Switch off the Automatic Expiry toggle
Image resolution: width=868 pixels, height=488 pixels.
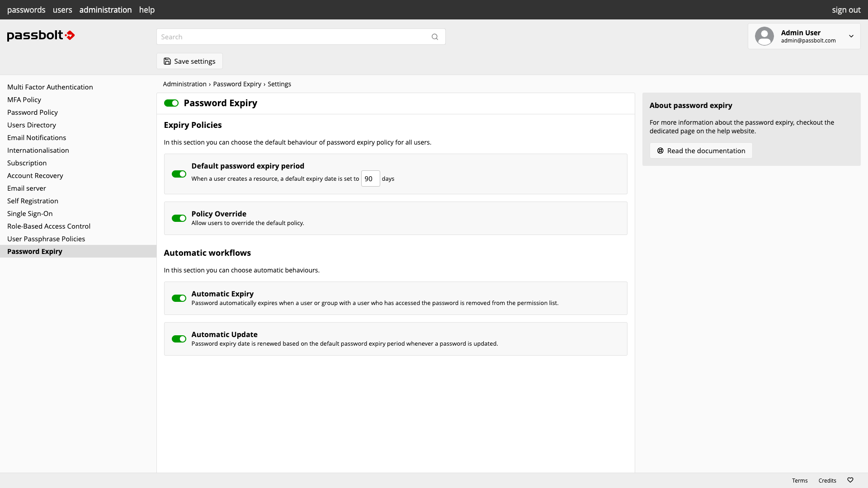[179, 299]
